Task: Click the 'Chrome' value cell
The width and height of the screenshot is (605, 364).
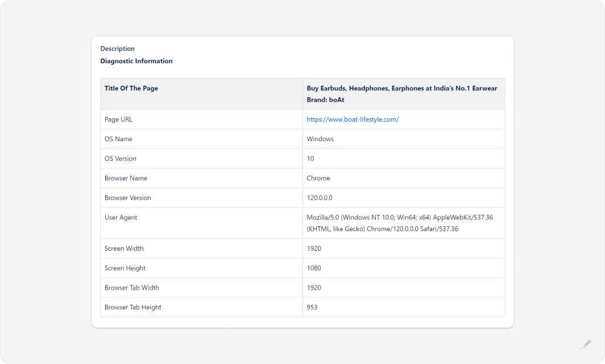Action: coord(404,178)
